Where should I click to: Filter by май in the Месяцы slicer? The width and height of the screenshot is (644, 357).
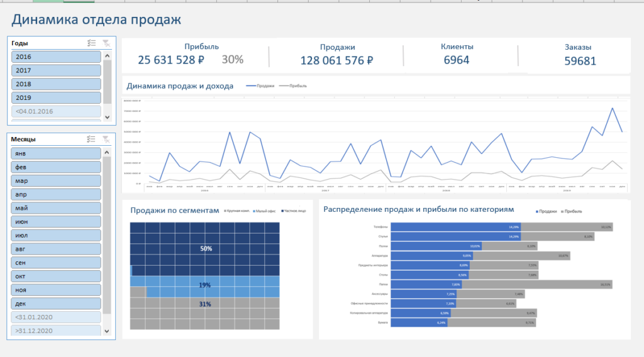coord(56,208)
